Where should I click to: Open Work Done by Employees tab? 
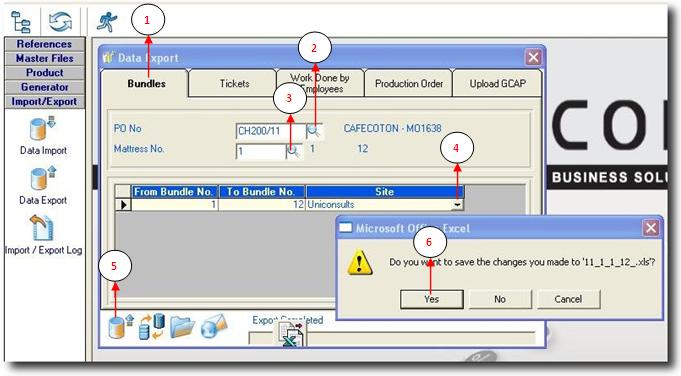(x=320, y=83)
